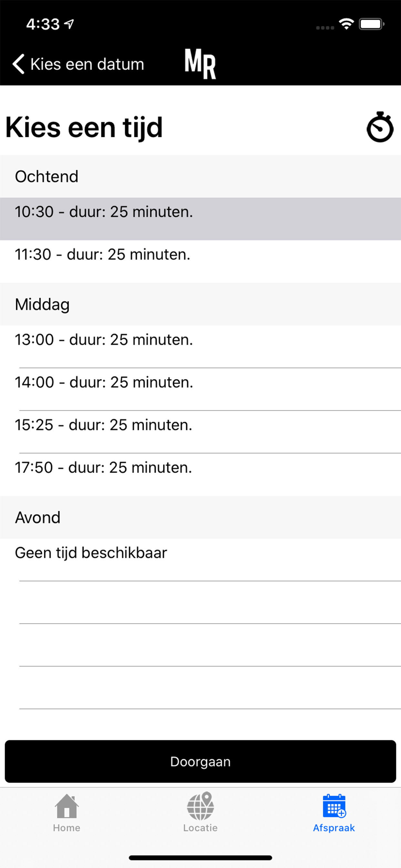Tap the Geen tijd beschikbaar row
The image size is (401, 868).
(x=200, y=560)
